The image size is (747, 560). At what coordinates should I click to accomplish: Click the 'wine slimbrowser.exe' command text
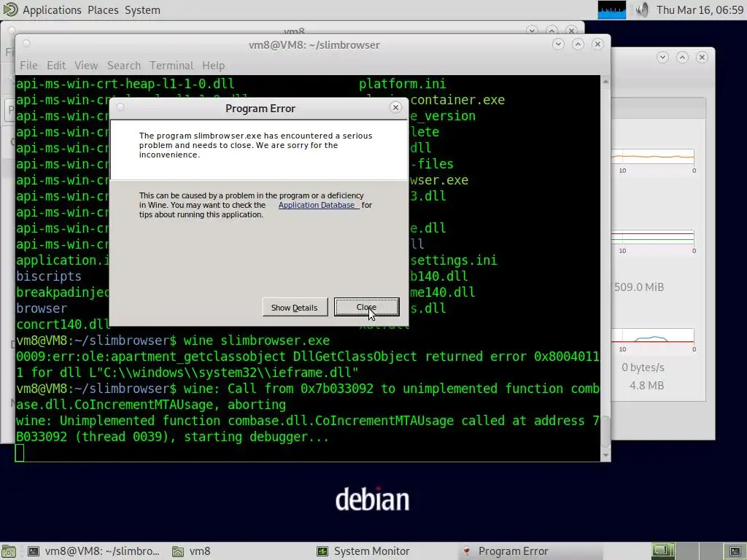tap(257, 341)
